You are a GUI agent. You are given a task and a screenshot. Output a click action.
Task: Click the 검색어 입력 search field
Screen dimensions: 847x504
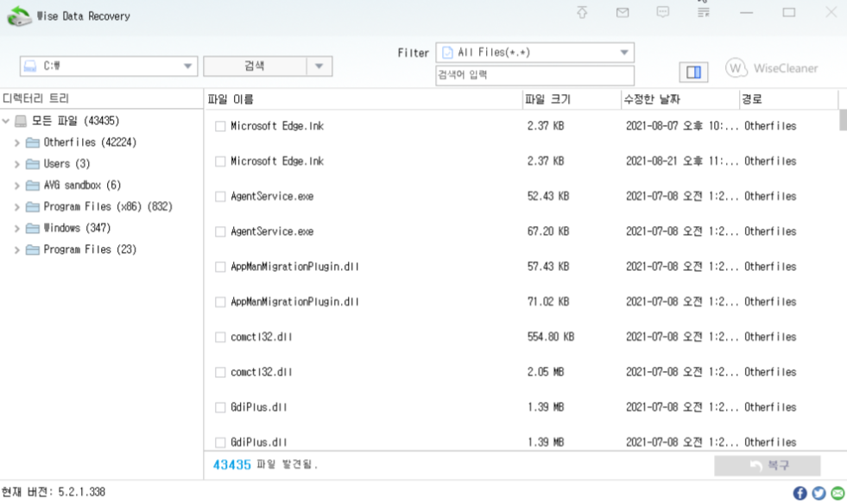[534, 75]
